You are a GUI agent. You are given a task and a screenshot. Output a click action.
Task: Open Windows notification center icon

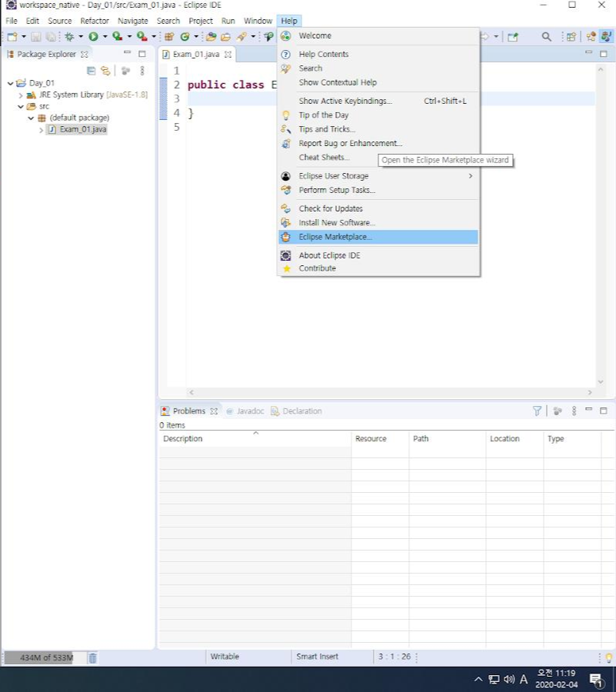(x=596, y=680)
